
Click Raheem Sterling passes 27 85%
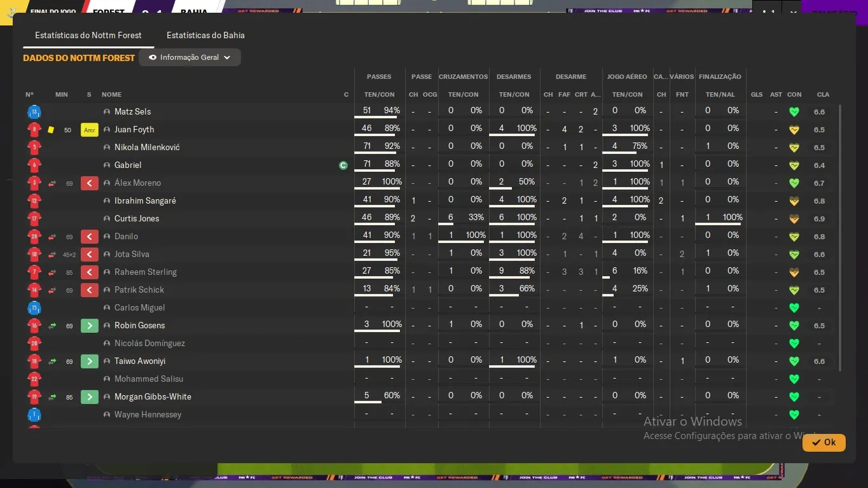[x=380, y=271]
